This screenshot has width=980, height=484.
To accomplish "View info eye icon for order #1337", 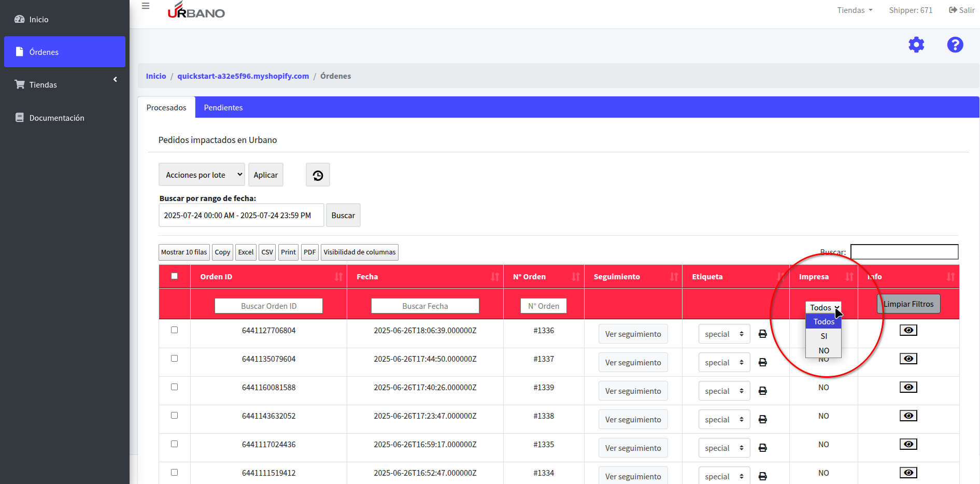I will pos(908,359).
